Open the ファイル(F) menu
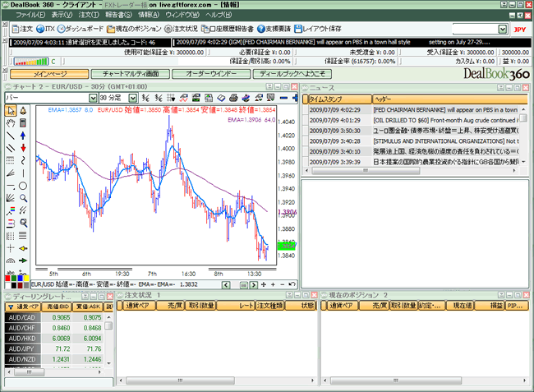The height and width of the screenshot is (392, 534). pos(30,15)
